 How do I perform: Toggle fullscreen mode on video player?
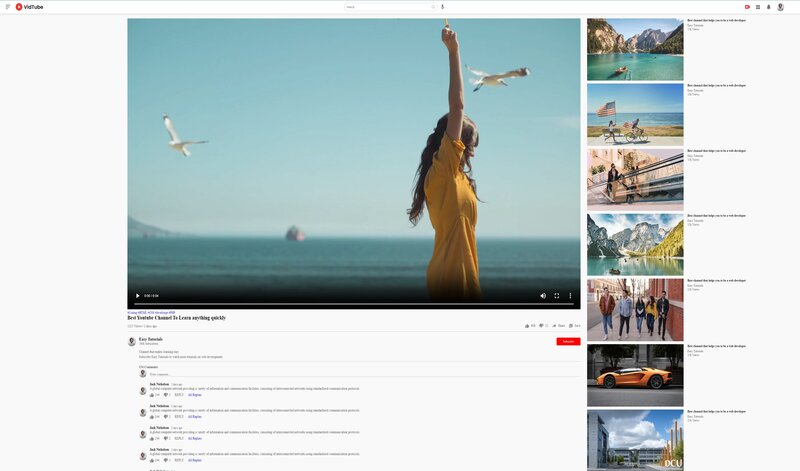coord(557,296)
